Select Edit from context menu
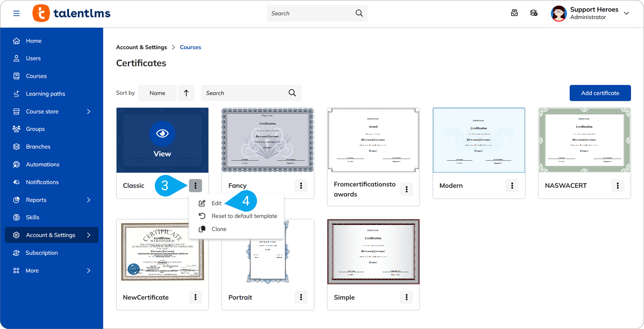The height and width of the screenshot is (329, 644). tap(216, 203)
